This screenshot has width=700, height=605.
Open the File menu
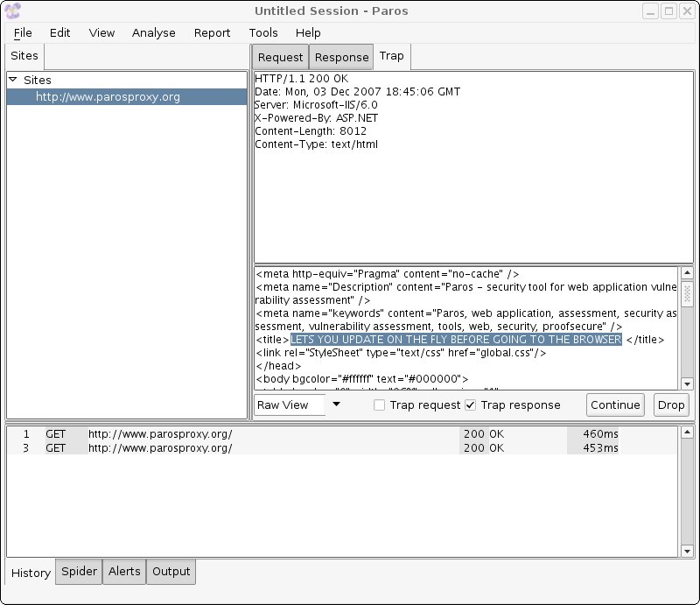tap(23, 33)
